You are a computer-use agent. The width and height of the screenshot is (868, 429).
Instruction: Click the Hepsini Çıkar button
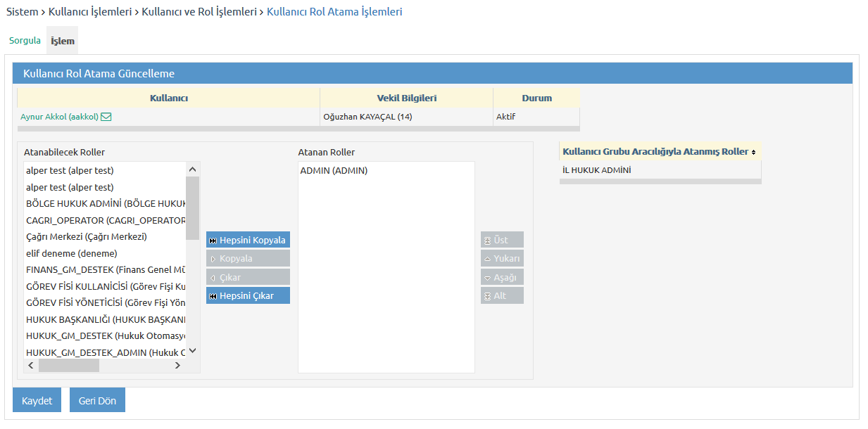click(x=248, y=295)
